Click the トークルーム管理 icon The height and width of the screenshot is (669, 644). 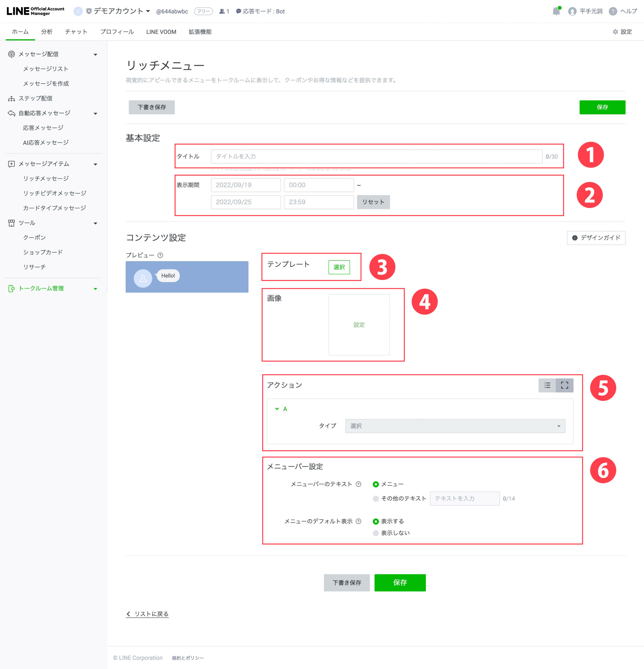[x=12, y=289]
